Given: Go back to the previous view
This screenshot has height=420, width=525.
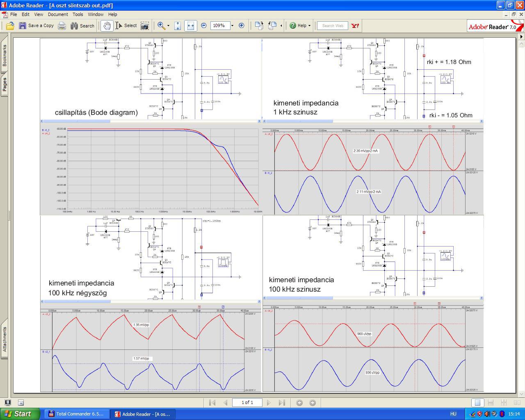Looking at the screenshot, I should (x=299, y=403).
